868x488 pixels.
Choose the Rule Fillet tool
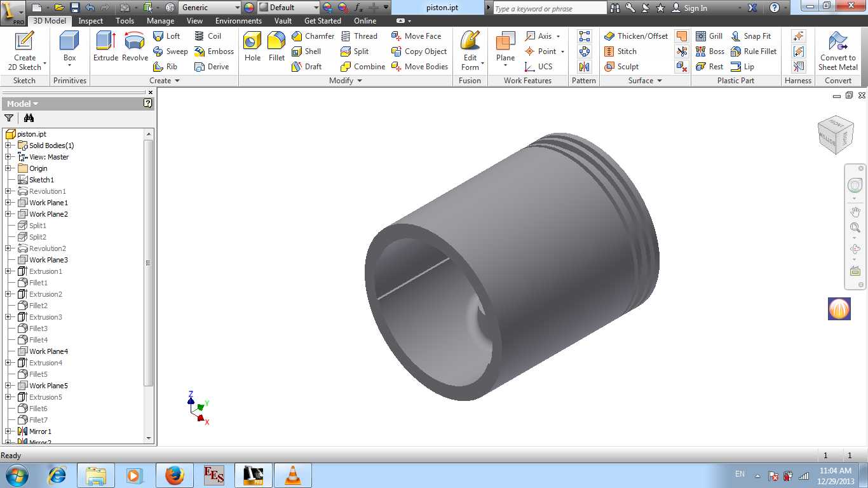(x=754, y=51)
